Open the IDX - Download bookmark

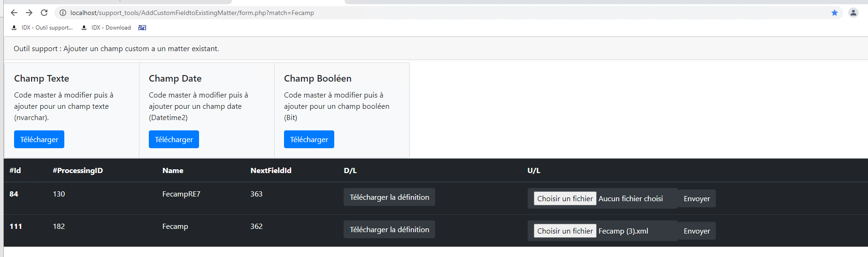coord(107,28)
